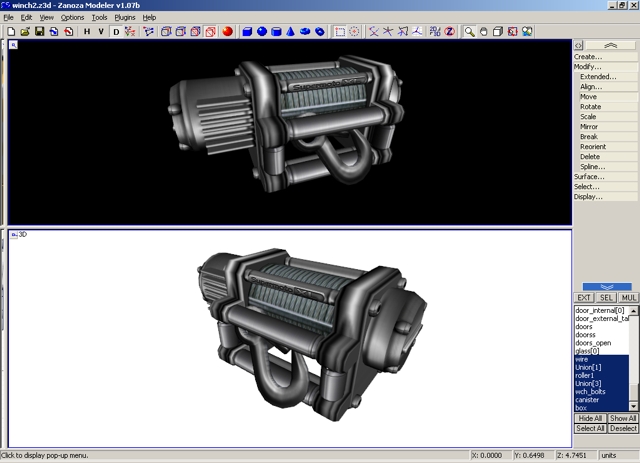Click the red Z icon in toolbar
This screenshot has height=463, width=640.
pos(450,32)
